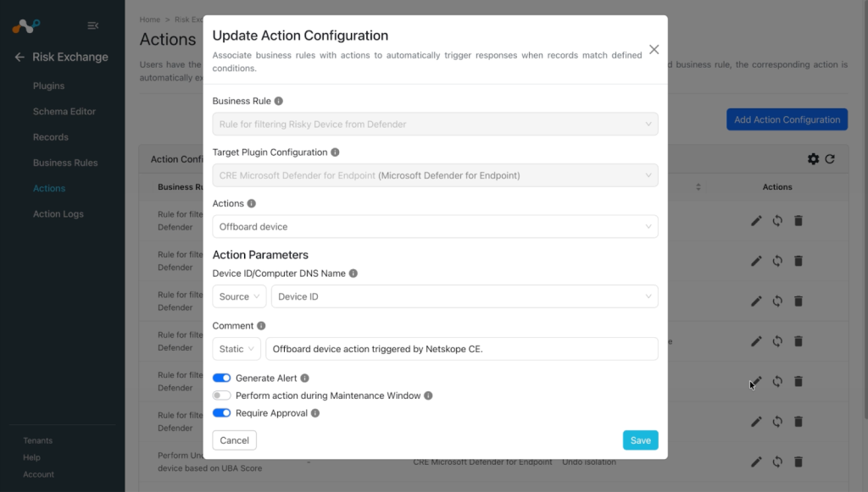Viewport: 868px width, 492px height.
Task: Click the Netskope logo in the sidebar
Action: point(26,25)
